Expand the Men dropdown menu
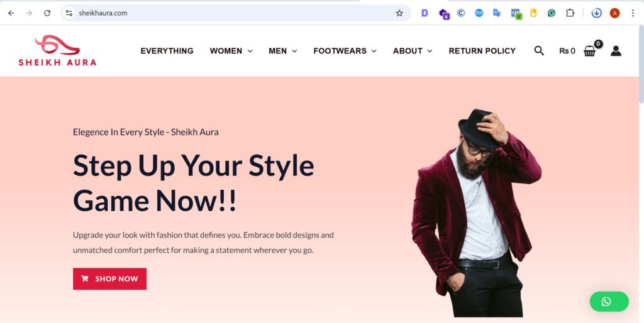This screenshot has height=323, width=644. click(282, 51)
